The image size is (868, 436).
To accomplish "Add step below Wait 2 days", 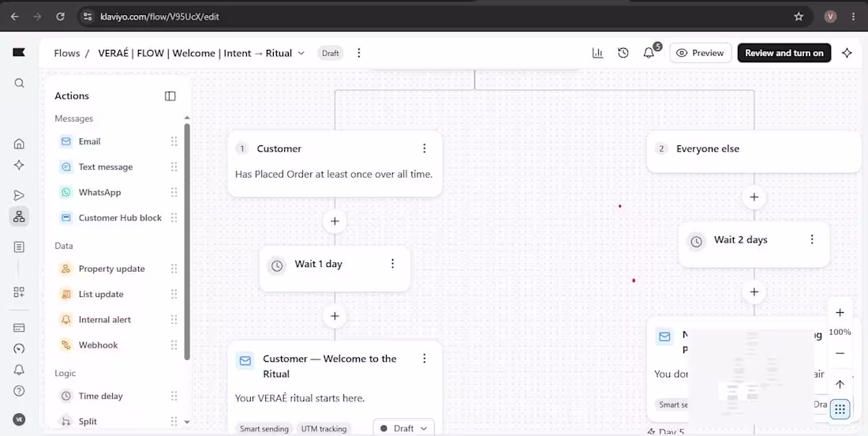I will pos(754,292).
